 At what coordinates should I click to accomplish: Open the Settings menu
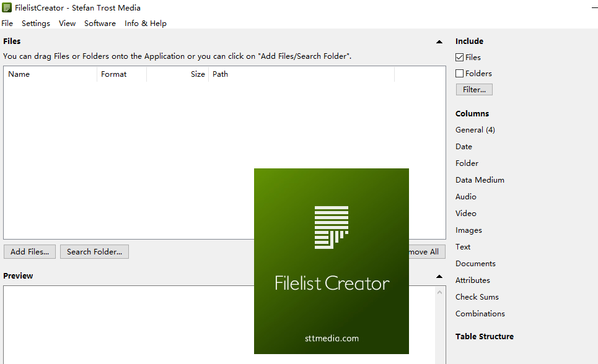pyautogui.click(x=36, y=24)
